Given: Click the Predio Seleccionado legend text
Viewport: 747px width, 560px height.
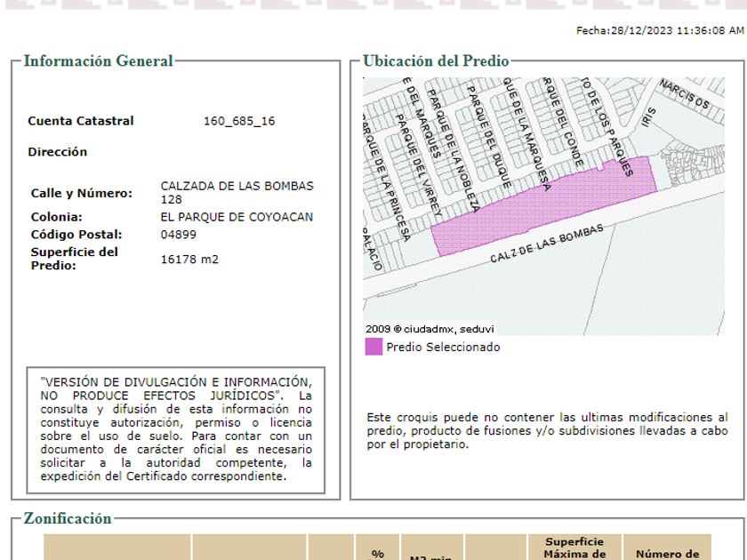Looking at the screenshot, I should [443, 348].
